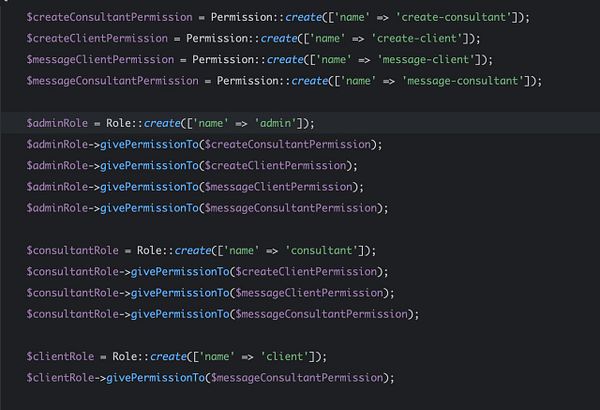600x410 pixels.
Task: Click Role::create method in consultantRole line
Action: [174, 250]
